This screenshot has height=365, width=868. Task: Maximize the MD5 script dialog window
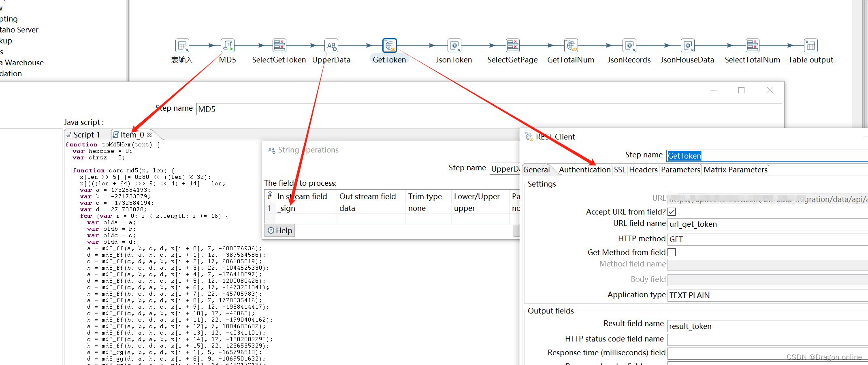tap(741, 90)
